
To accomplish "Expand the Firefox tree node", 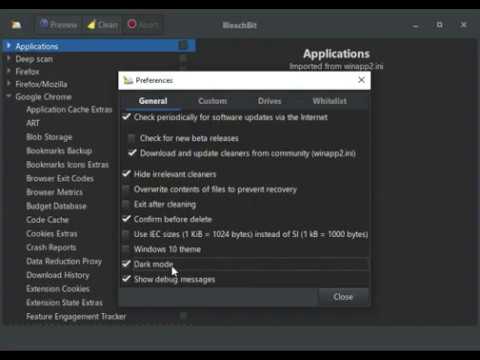I will [9, 71].
